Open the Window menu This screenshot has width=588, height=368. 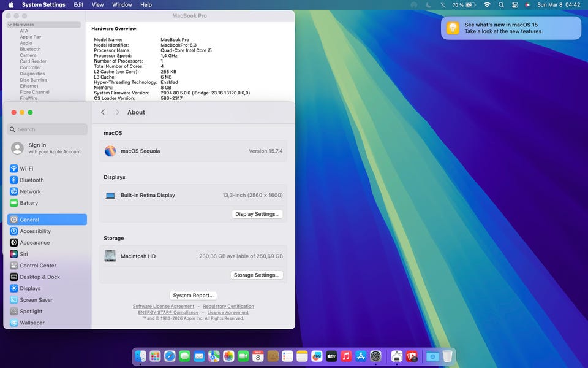coord(122,5)
